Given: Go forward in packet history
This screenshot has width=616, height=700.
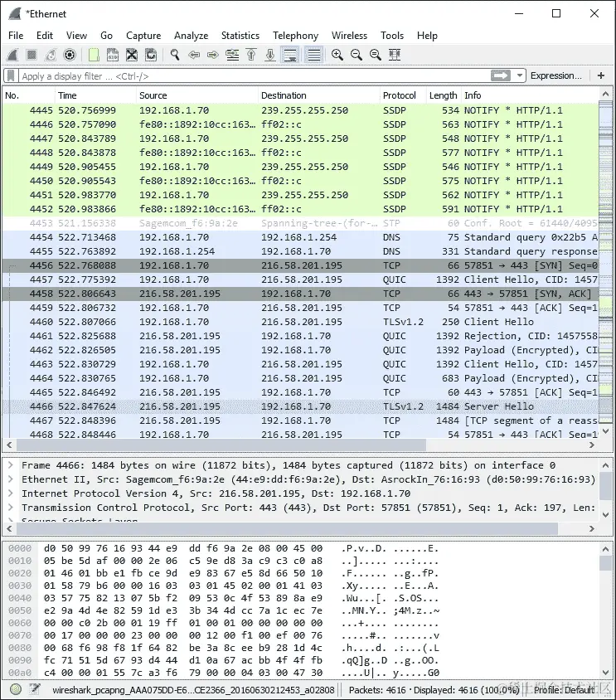Looking at the screenshot, I should 213,55.
